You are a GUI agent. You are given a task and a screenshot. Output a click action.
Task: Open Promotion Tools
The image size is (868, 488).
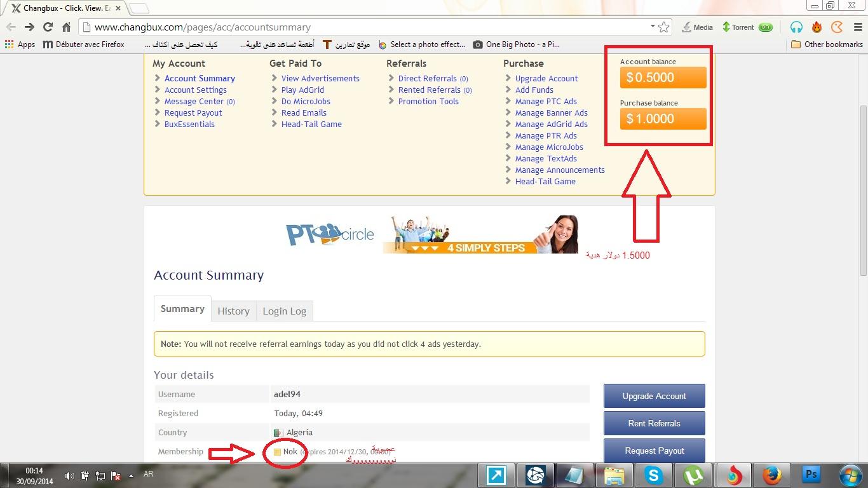pos(428,101)
